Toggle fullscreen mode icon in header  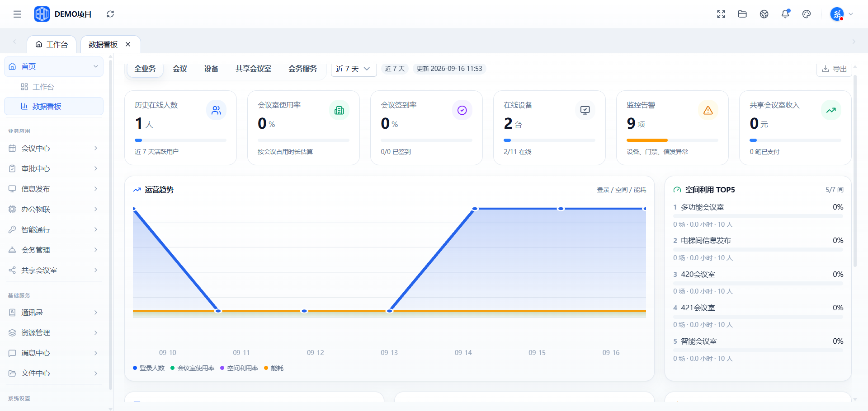click(721, 14)
